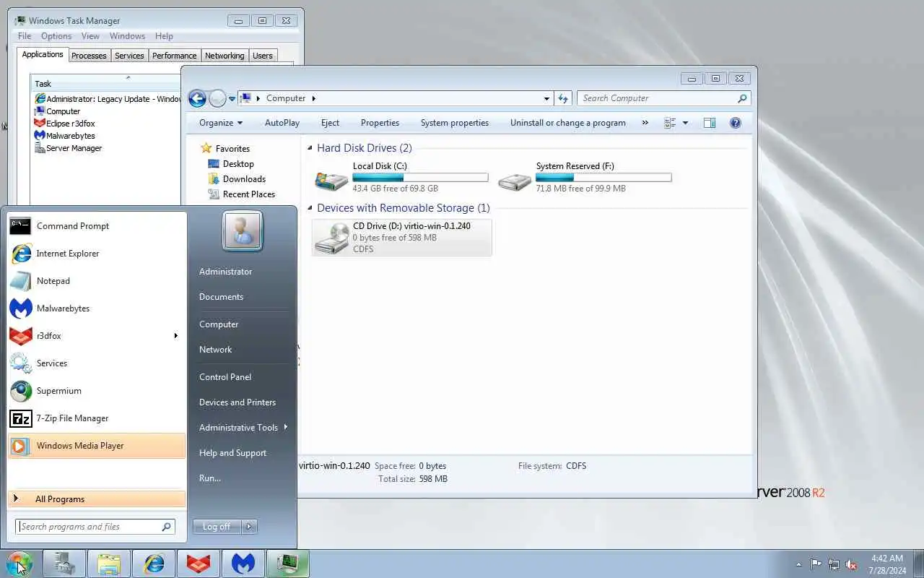Screen dimensions: 924x578
Task: Open Run... from Start menu
Action: pyautogui.click(x=210, y=478)
